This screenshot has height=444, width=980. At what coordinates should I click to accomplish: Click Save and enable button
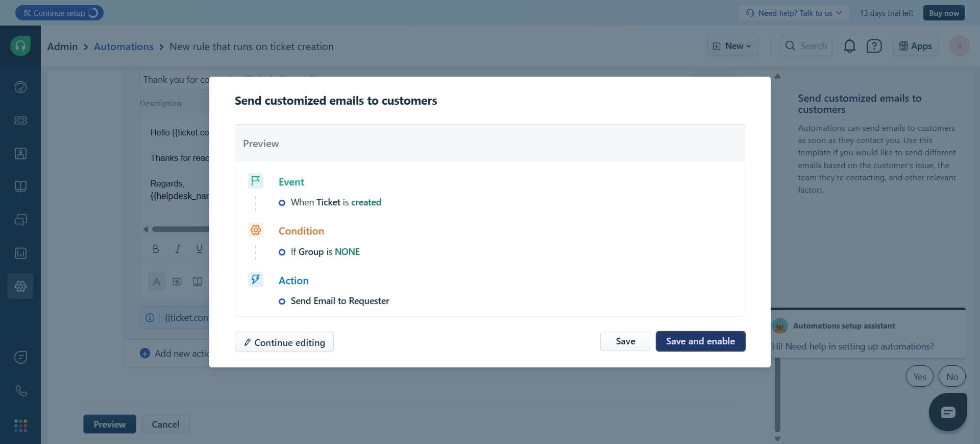pos(700,341)
